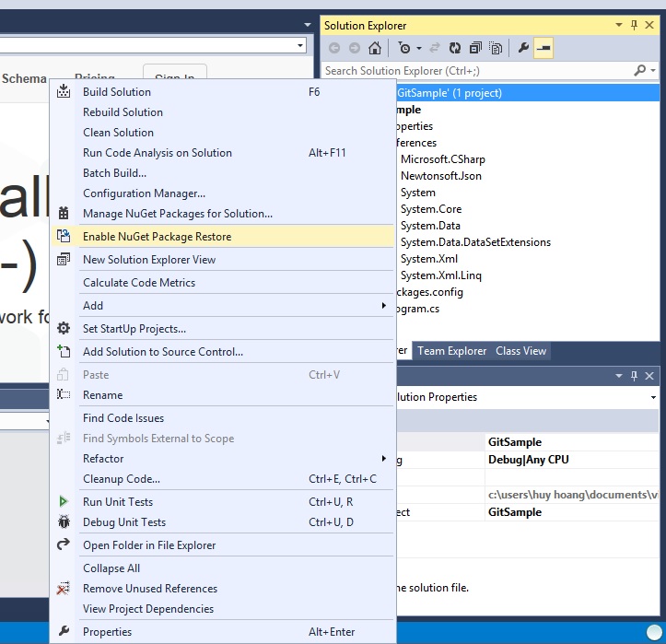Screen dimensions: 666x644
Task: Click the Home icon in Solution Explorer
Action: coord(374,48)
